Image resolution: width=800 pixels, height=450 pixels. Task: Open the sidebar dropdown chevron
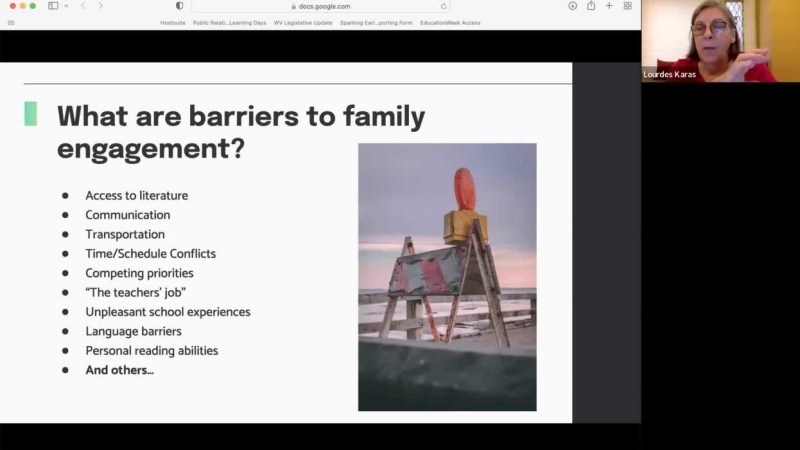(x=64, y=6)
